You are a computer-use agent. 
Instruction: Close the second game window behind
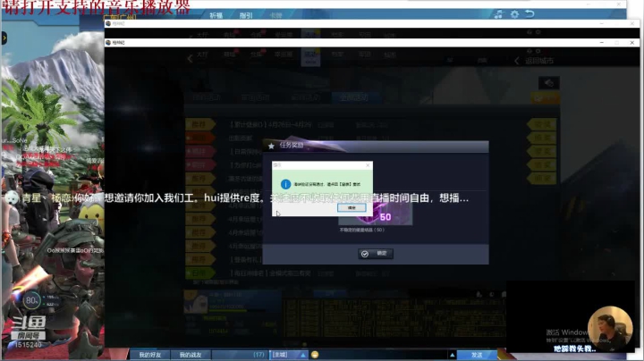(632, 24)
